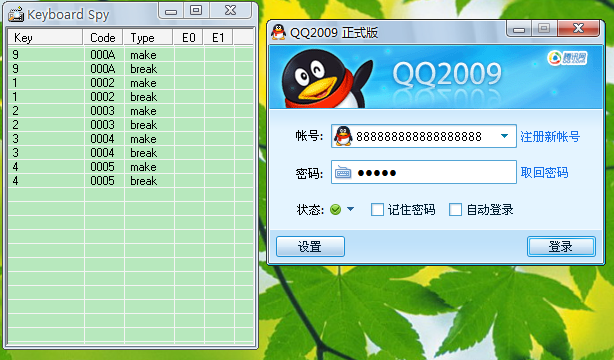Click the account number input field
Screen dimensions: 614x360
(424, 136)
